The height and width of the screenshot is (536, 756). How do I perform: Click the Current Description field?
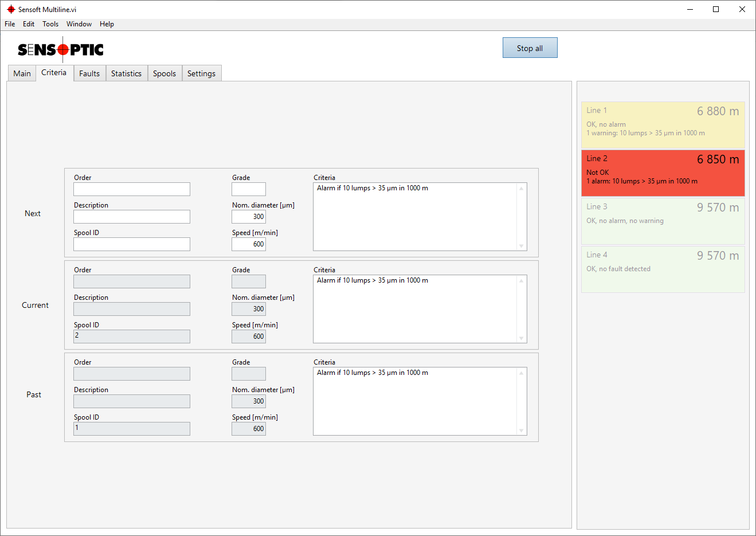pos(132,309)
